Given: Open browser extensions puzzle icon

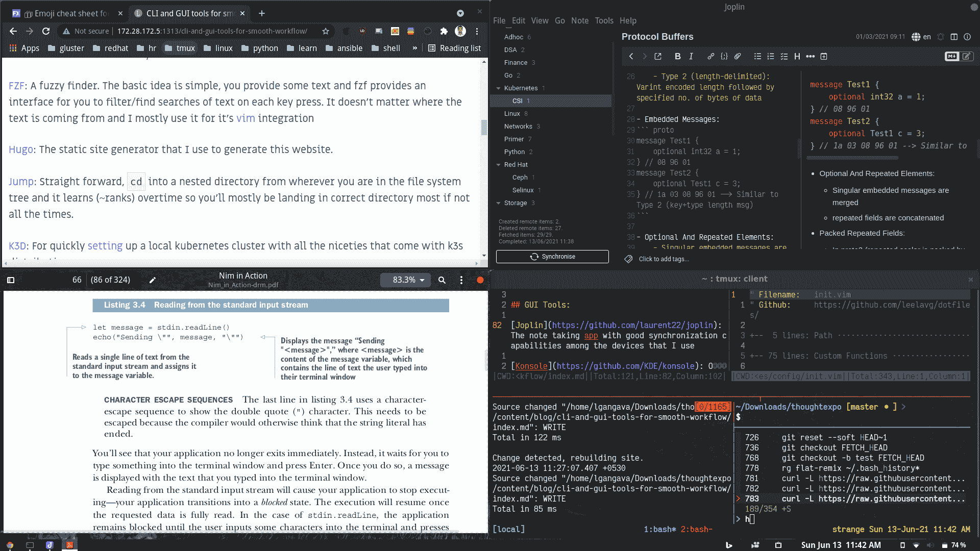Looking at the screenshot, I should [444, 31].
